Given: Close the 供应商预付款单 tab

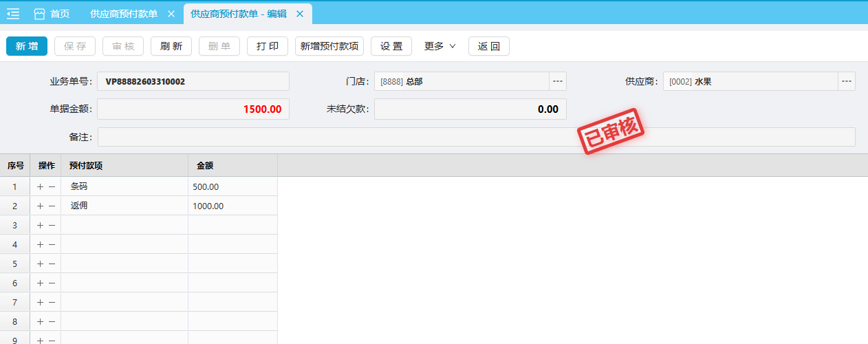Looking at the screenshot, I should 171,14.
